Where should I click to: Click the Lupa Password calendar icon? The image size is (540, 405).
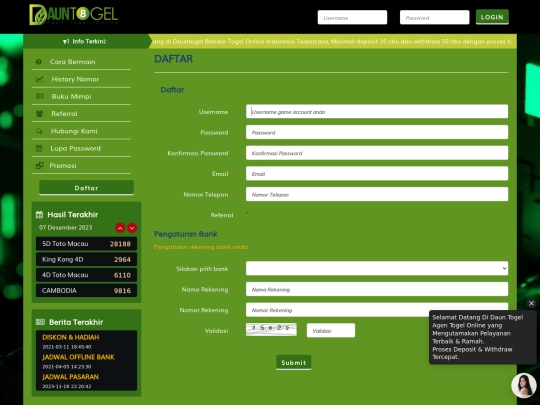pyautogui.click(x=39, y=148)
